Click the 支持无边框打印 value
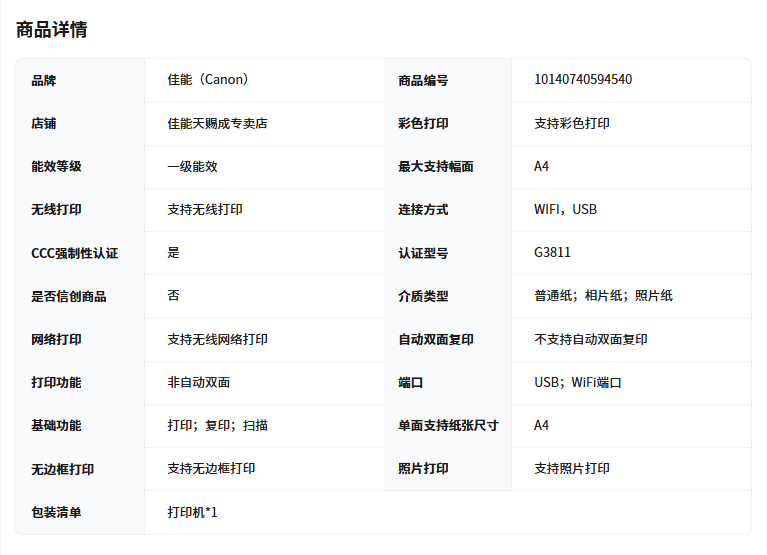The height and width of the screenshot is (555, 767). (x=211, y=468)
